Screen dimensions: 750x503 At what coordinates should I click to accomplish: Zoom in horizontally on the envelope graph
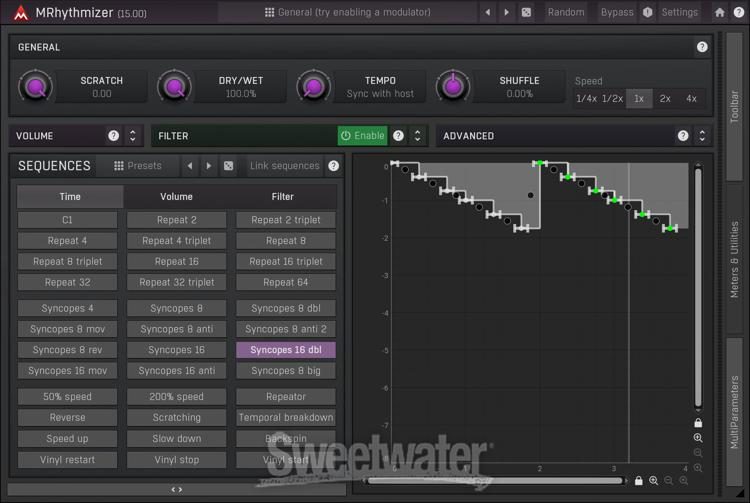point(653,481)
